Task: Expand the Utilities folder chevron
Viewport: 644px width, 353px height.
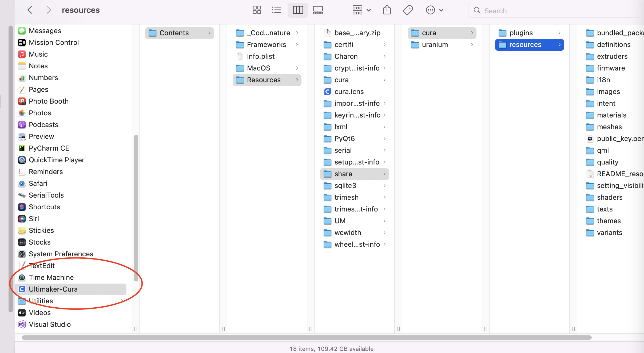Action: click(122, 301)
